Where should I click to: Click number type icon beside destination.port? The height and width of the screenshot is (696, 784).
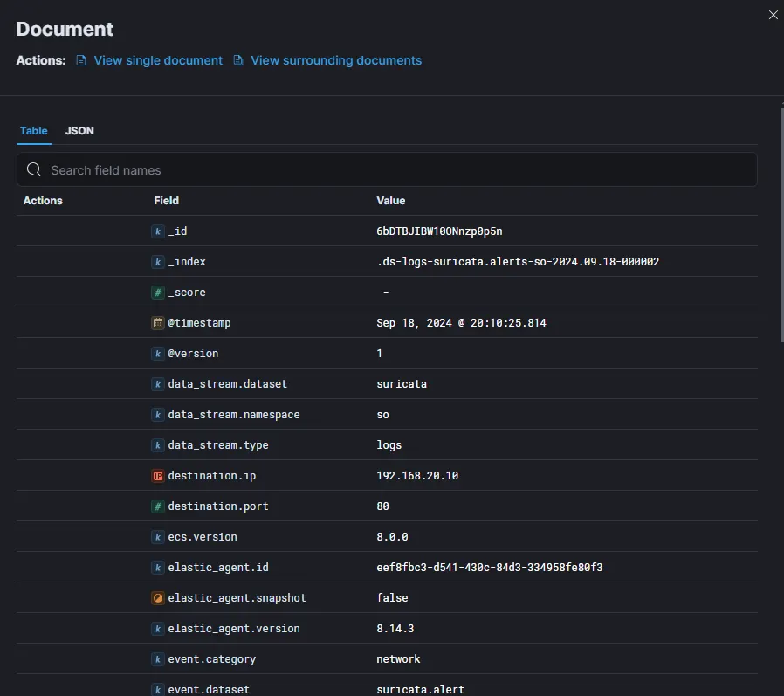point(158,506)
